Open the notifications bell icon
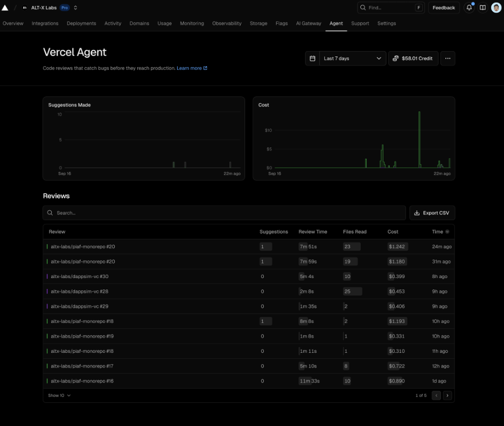504x426 pixels. click(469, 8)
